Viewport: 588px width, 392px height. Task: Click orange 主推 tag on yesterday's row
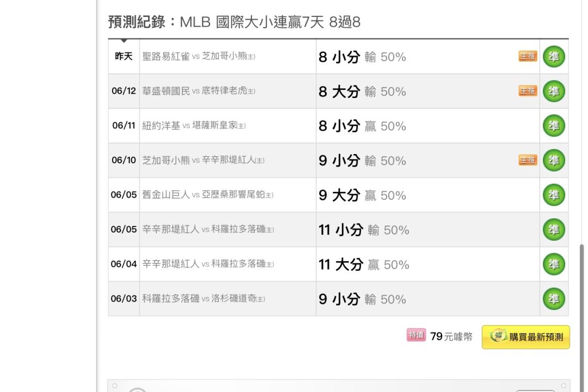pos(528,56)
